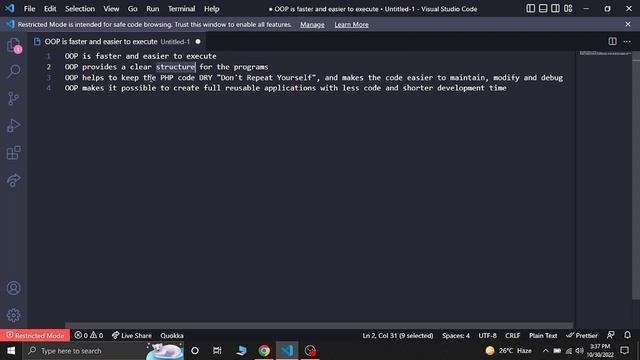The width and height of the screenshot is (640, 360).
Task: Change language mode Plain Text
Action: point(543,336)
